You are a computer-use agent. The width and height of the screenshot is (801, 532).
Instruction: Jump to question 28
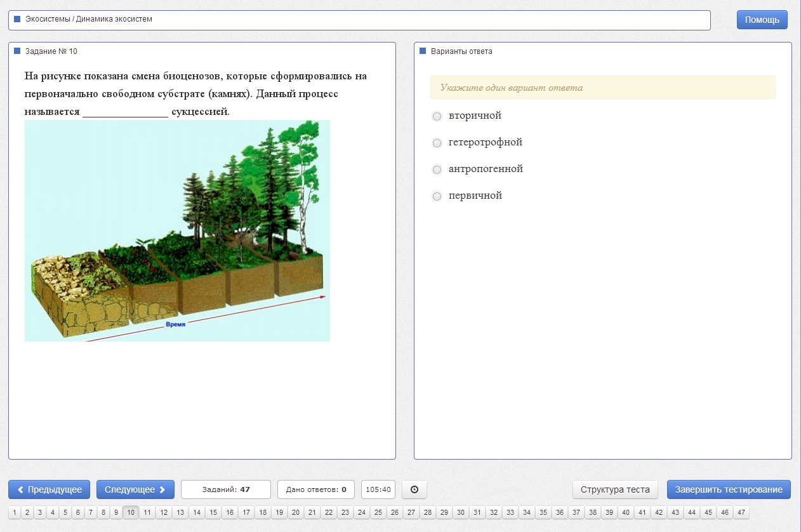click(428, 512)
